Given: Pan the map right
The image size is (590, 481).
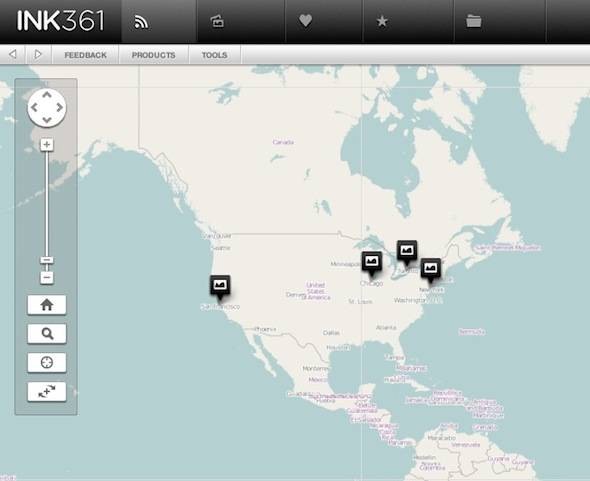Looking at the screenshot, I should (x=59, y=108).
